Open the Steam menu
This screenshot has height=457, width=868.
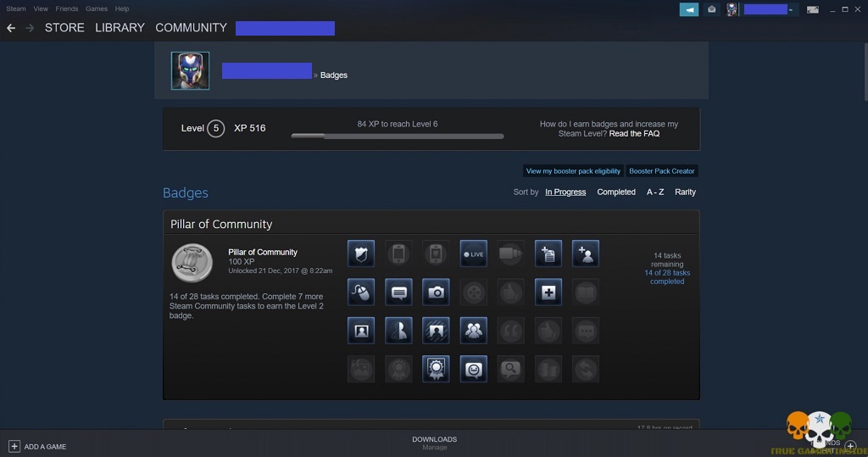(16, 8)
